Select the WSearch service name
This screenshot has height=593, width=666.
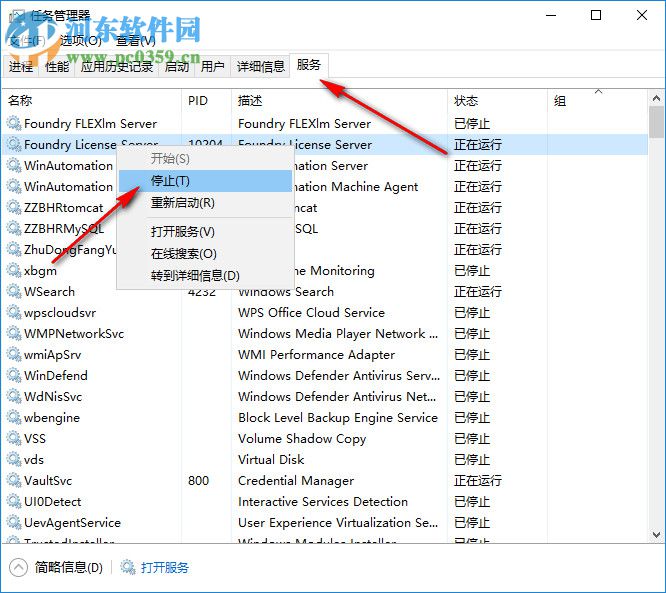(49, 292)
